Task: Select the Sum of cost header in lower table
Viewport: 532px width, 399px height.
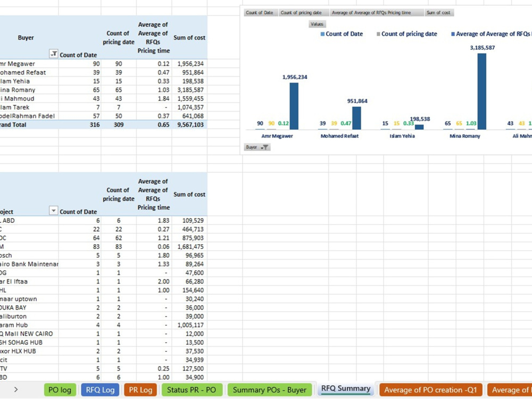Action: point(189,194)
